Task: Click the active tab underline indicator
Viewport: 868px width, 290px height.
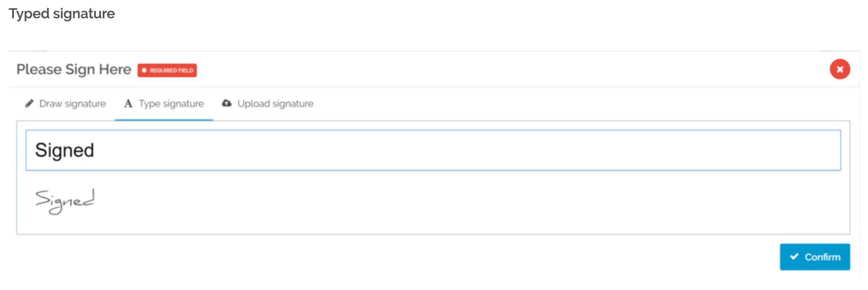Action: 164,118
